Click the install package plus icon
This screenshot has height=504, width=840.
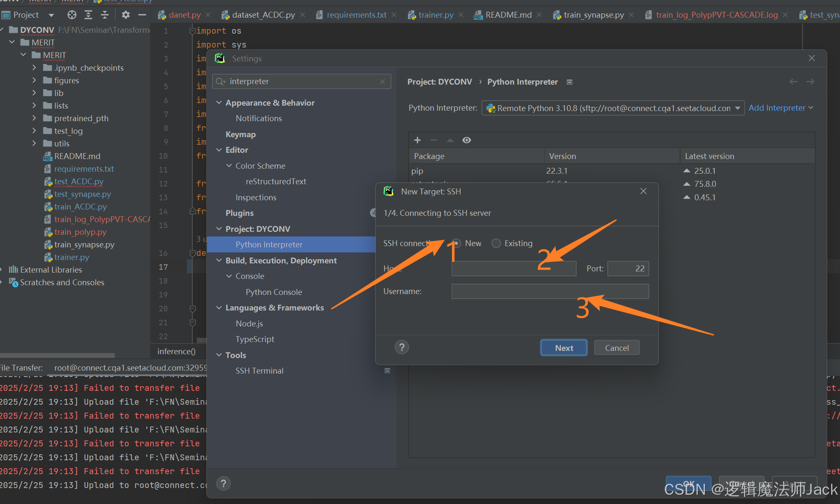click(x=417, y=140)
